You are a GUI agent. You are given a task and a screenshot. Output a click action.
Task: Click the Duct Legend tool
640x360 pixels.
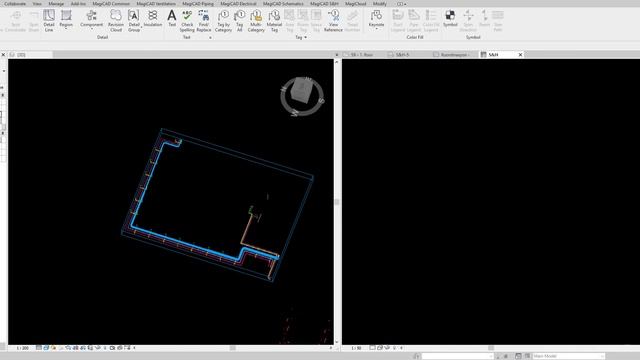click(398, 21)
